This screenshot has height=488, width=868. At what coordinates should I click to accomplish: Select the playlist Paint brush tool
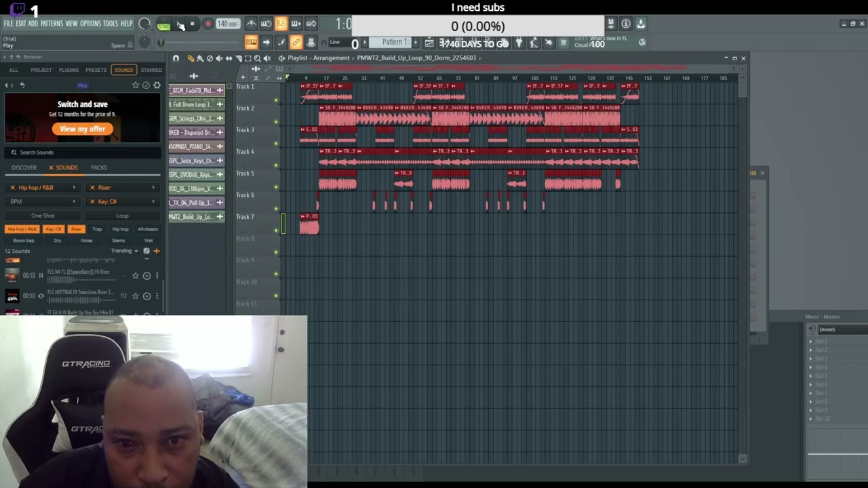point(200,58)
